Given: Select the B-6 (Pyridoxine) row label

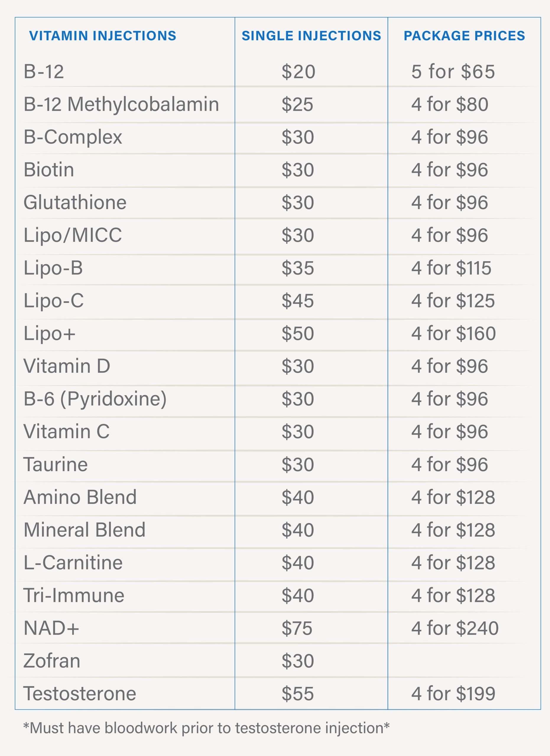Looking at the screenshot, I should (95, 399).
